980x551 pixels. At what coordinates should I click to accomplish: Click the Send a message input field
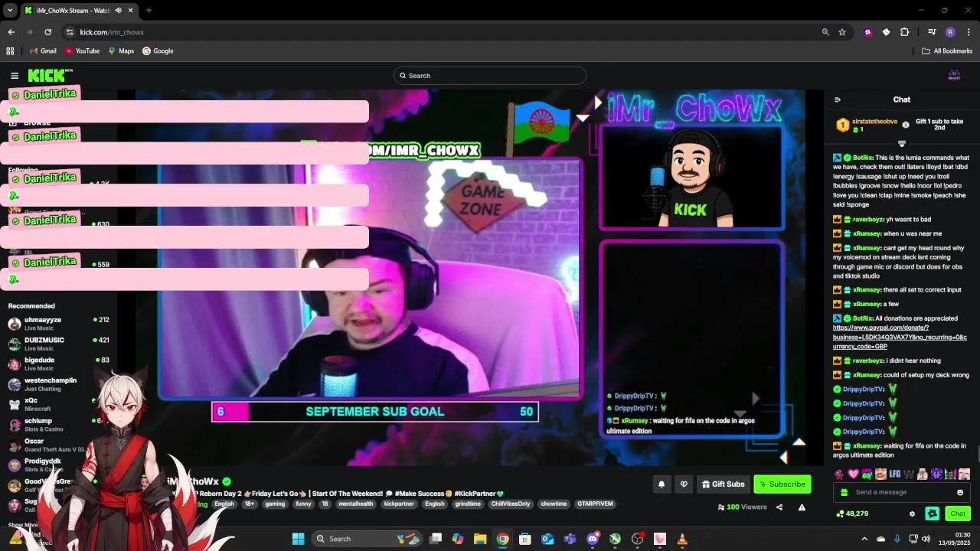(x=902, y=492)
